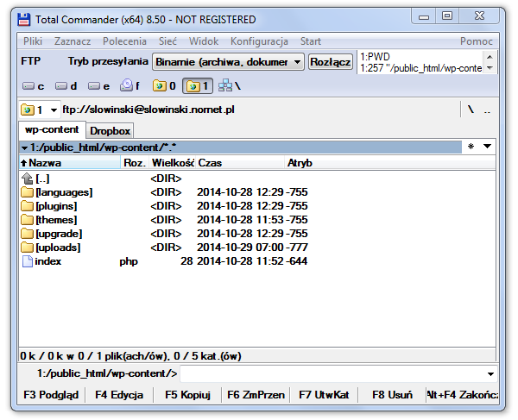The height and width of the screenshot is (420, 518).
Task: Switch to drive c
Action: coord(33,86)
